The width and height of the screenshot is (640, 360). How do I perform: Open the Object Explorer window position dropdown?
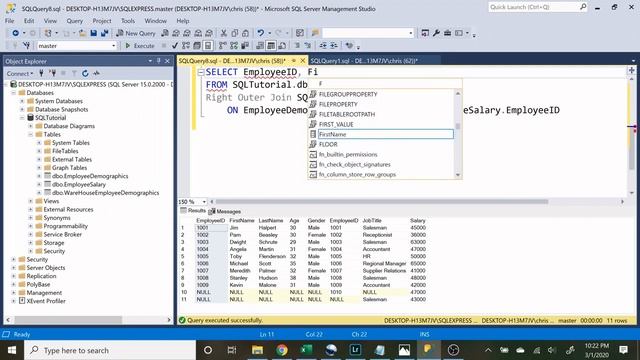click(x=150, y=61)
